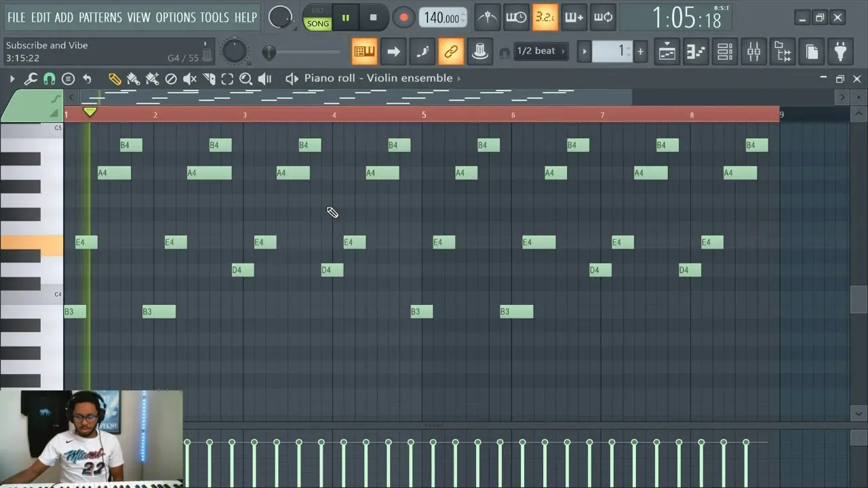The height and width of the screenshot is (488, 868).
Task: Open the PATTERNS menu
Action: click(x=101, y=18)
